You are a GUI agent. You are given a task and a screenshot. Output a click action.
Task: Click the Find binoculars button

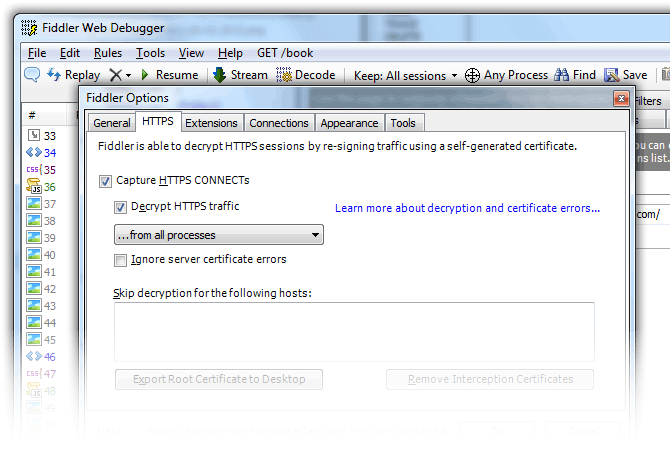coord(575,75)
